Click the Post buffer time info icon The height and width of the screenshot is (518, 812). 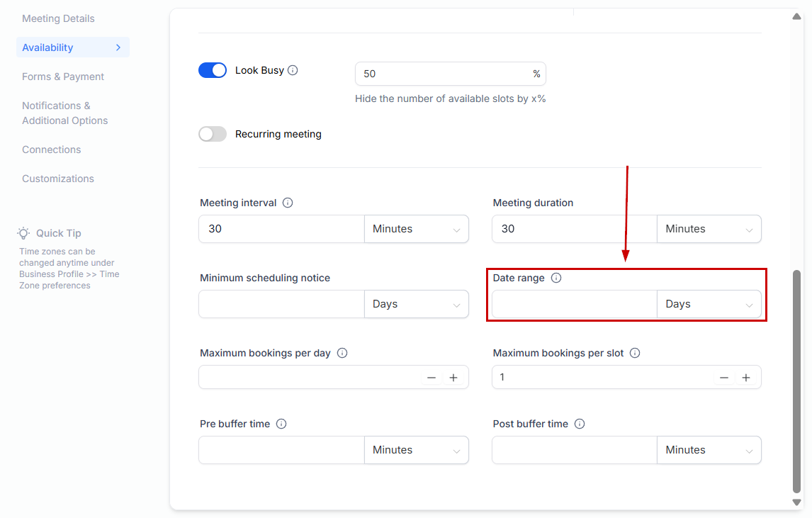point(580,424)
